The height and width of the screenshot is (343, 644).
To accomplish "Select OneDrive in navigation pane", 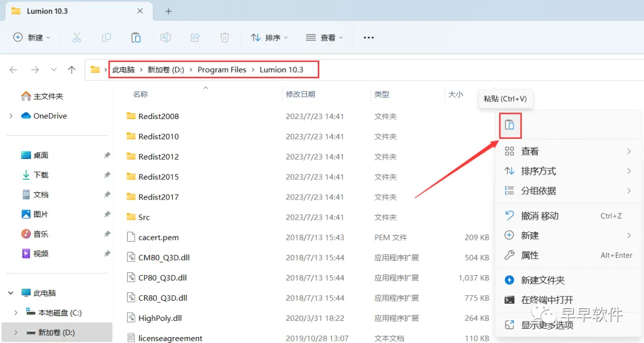I will click(x=44, y=116).
